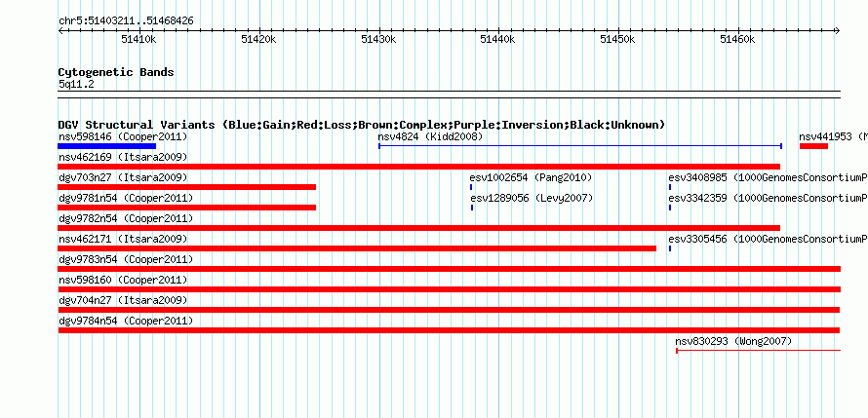Click the small blue esv1002654 marker
The width and height of the screenshot is (868, 418).
(x=471, y=187)
